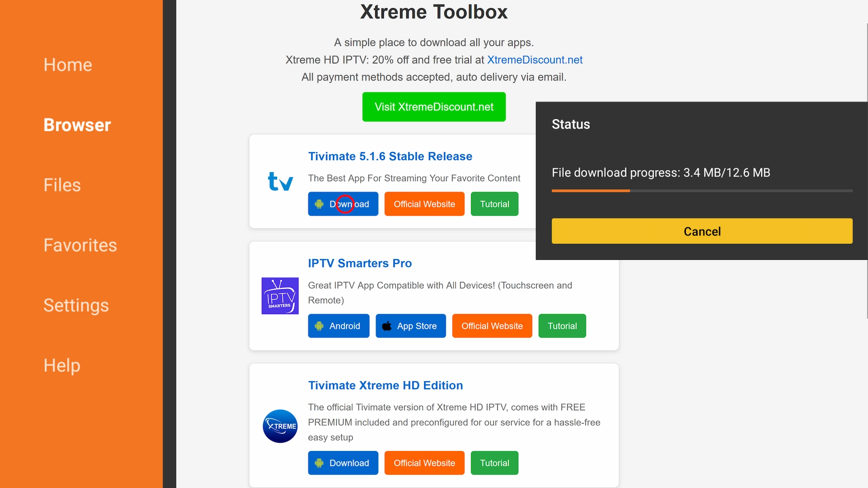The height and width of the screenshot is (488, 868).
Task: Open Official Website for Tivimate 5.1.6
Action: point(425,204)
